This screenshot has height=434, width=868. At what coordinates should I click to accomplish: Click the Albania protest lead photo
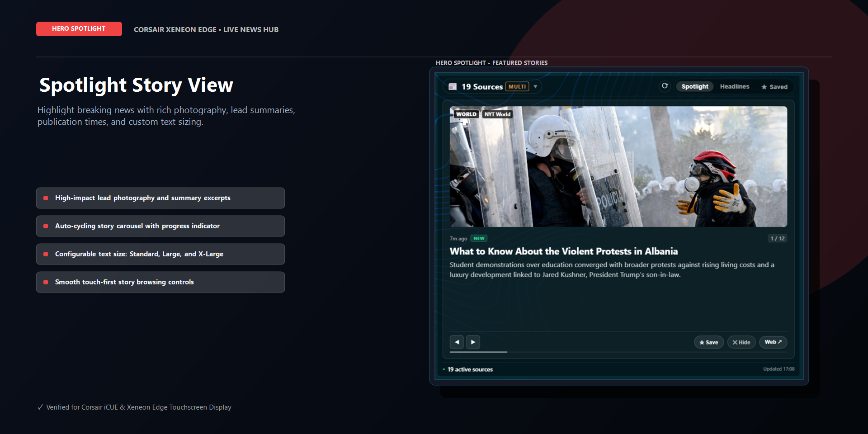pyautogui.click(x=618, y=166)
